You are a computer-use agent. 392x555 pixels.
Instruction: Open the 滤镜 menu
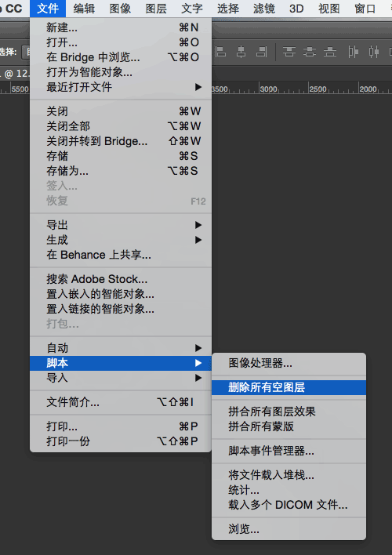264,9
